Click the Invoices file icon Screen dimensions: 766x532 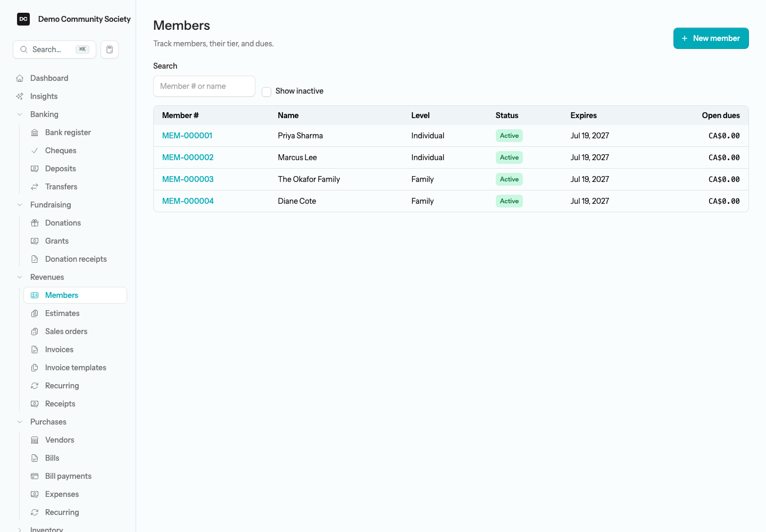tap(35, 350)
